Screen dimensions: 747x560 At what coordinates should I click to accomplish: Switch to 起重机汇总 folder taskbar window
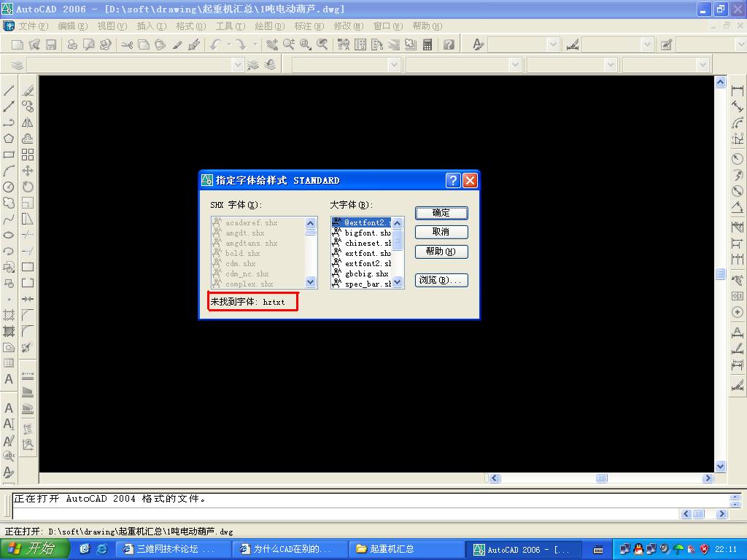406,549
